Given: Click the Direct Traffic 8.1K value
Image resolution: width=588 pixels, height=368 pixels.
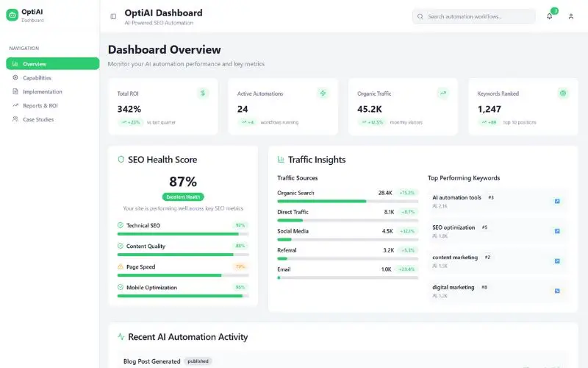Looking at the screenshot, I should click(390, 212).
